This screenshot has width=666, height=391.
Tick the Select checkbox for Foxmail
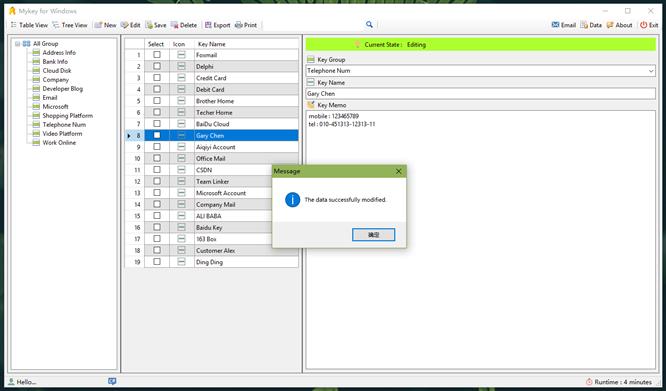(157, 55)
